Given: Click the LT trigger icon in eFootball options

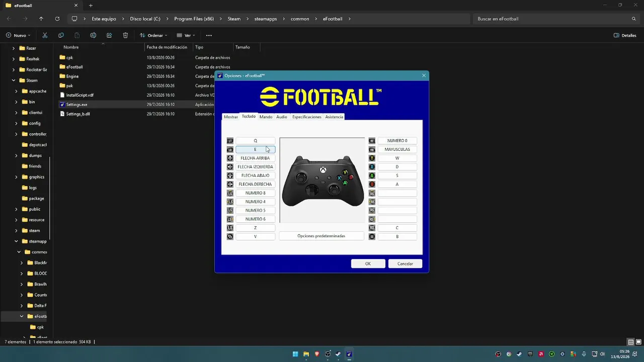Looking at the screenshot, I should click(230, 141).
